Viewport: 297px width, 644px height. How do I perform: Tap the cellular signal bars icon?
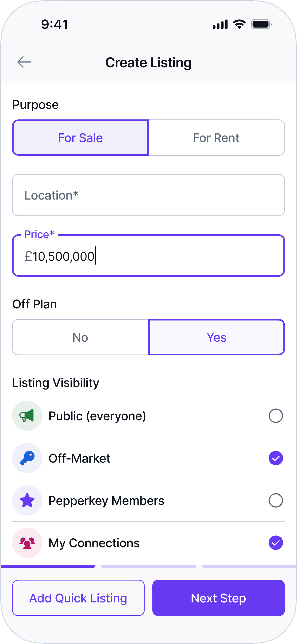[220, 24]
